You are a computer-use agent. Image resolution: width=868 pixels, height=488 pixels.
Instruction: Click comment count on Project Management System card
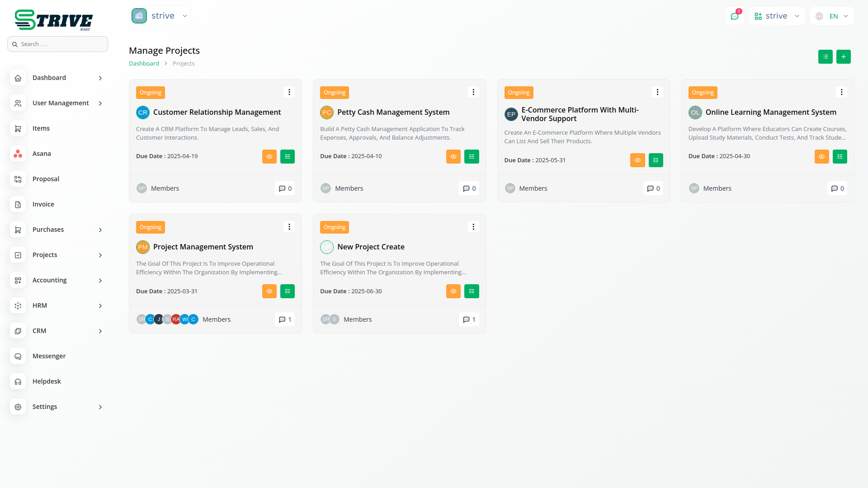point(285,319)
